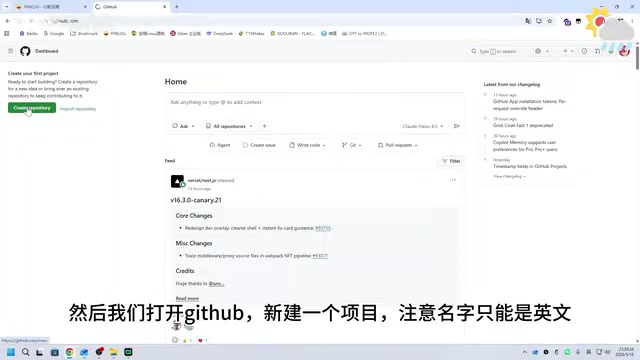640x360 pixels.
Task: Open the Baidu bookmark
Action: click(28, 33)
